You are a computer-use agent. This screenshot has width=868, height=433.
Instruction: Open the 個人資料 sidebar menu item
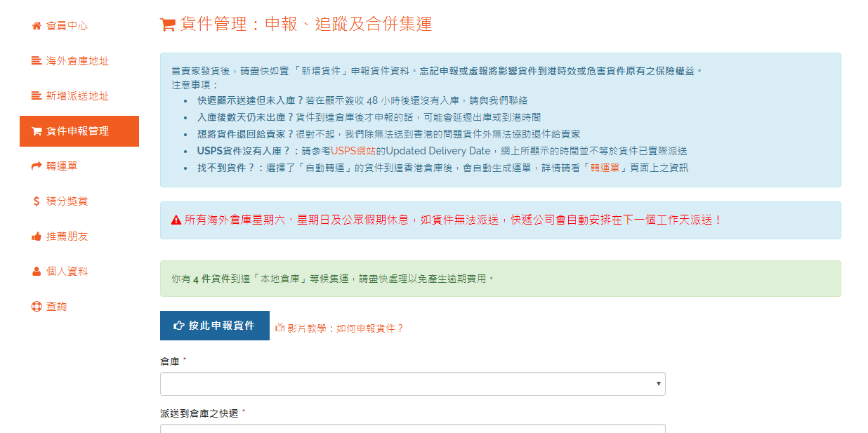[67, 272]
